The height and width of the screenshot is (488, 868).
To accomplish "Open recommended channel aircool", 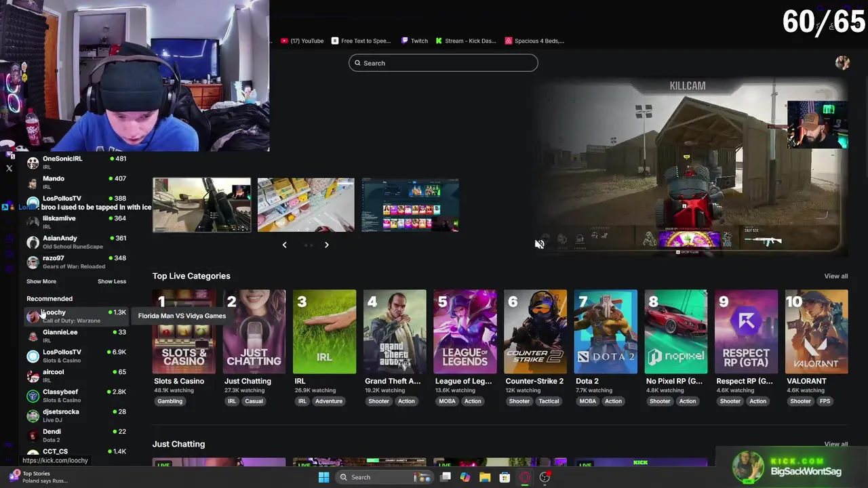I will click(76, 375).
